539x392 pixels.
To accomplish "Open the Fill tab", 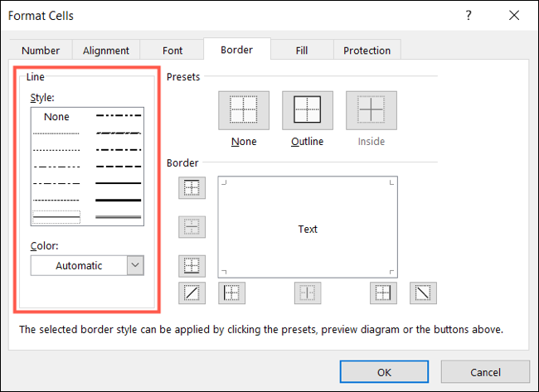I will [302, 51].
